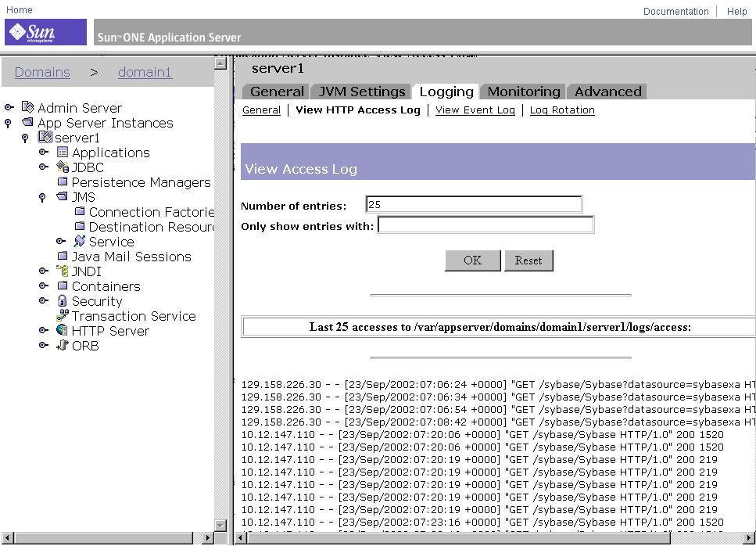Expand the Service node under JMS

[61, 241]
